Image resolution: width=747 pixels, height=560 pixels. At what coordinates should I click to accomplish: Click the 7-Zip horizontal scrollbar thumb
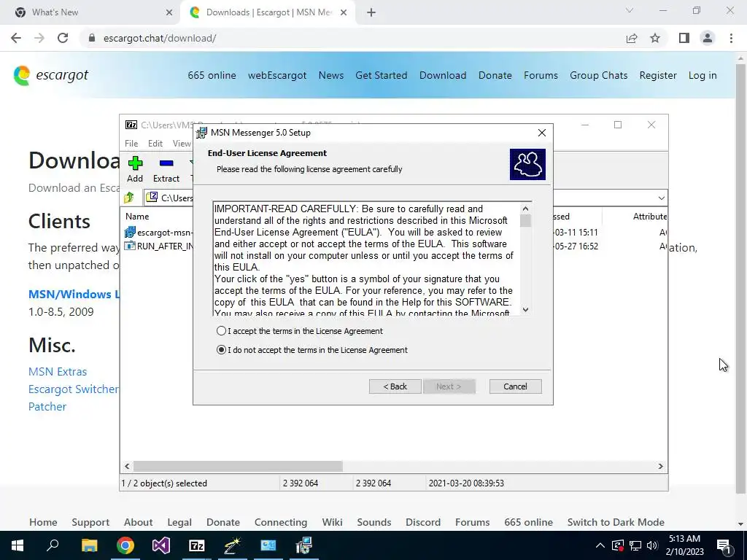click(x=238, y=466)
